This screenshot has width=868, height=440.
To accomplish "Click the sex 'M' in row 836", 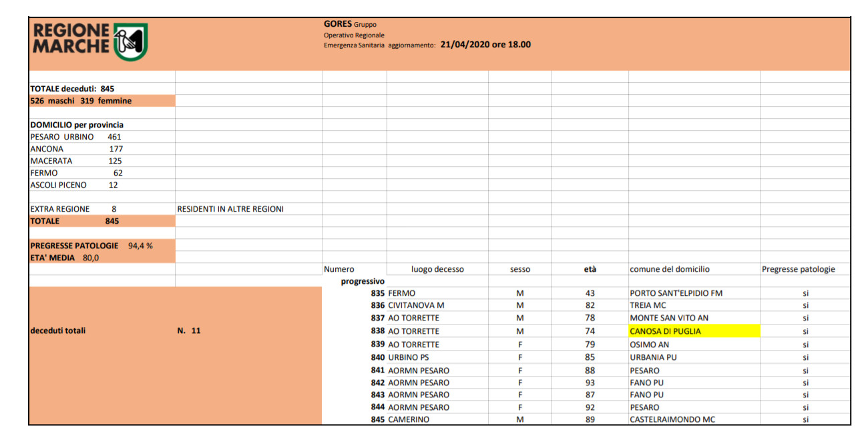I will click(x=519, y=305).
